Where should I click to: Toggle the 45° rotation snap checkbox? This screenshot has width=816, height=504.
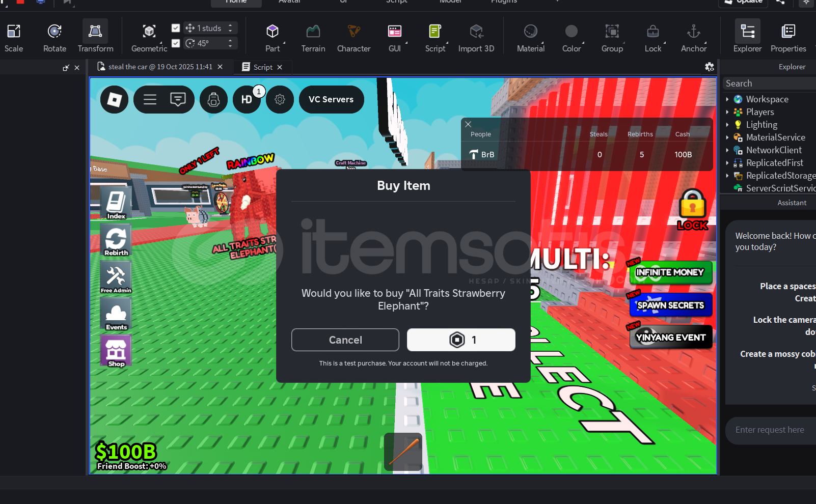176,43
